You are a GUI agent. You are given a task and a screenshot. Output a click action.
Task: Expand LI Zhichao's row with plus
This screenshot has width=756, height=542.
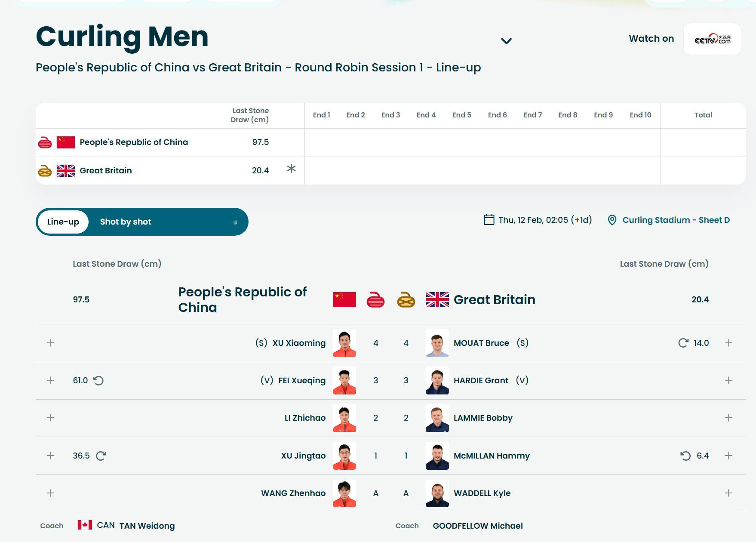(x=50, y=418)
